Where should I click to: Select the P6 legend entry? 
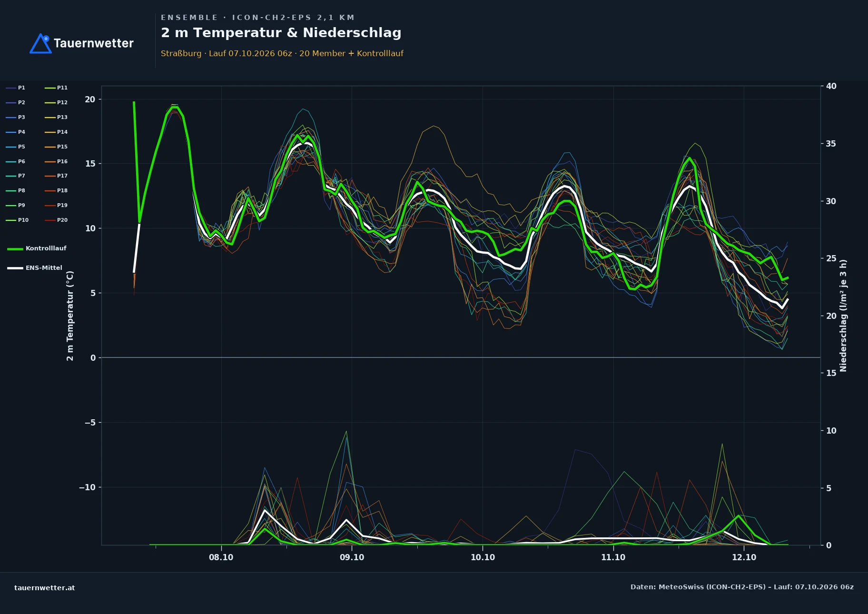tap(16, 161)
